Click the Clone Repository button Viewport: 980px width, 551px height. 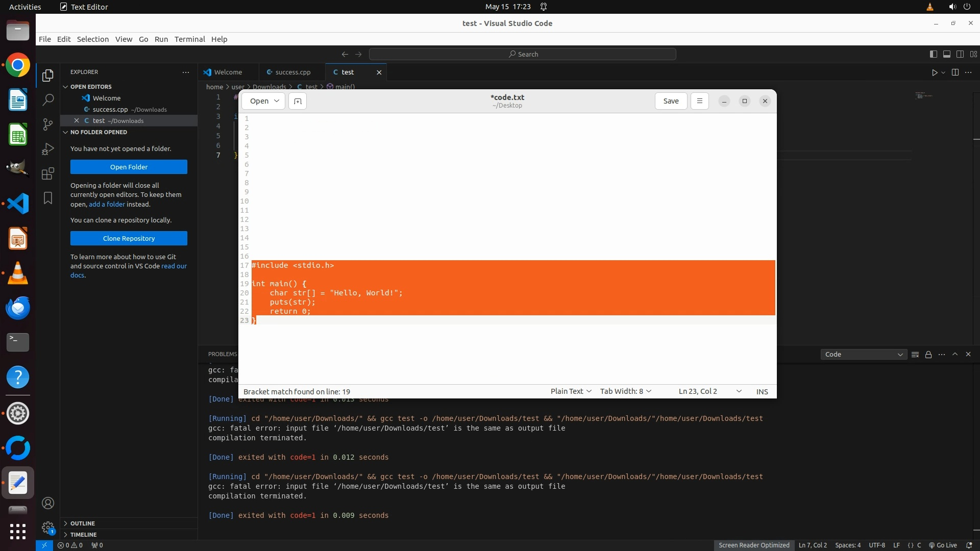(129, 238)
